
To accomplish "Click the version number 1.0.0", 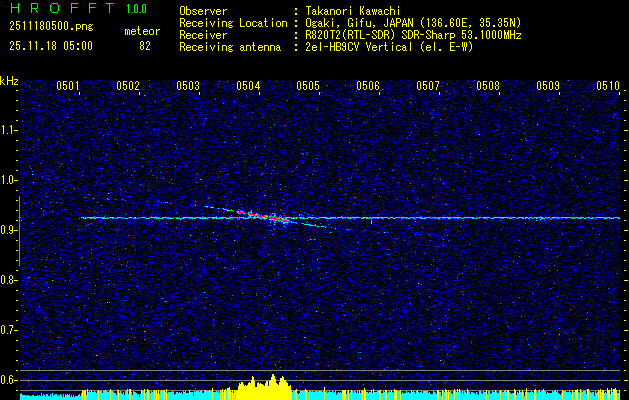I will pyautogui.click(x=136, y=9).
